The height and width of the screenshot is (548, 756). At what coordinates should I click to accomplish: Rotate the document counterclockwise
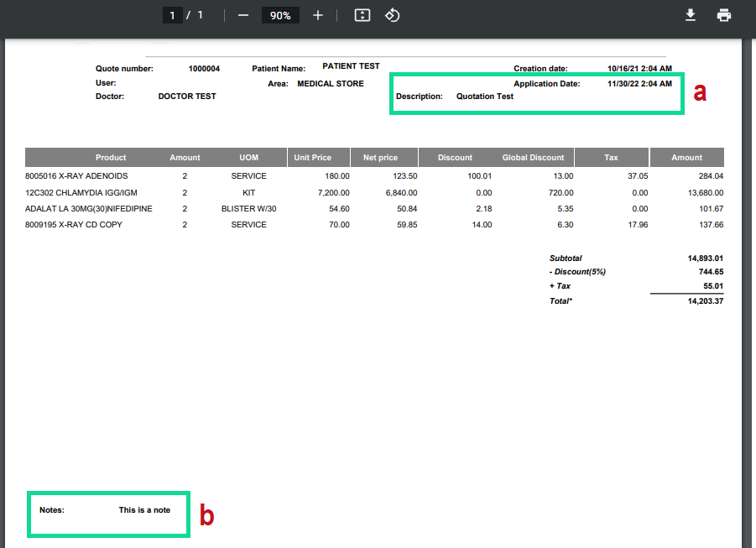[x=392, y=15]
